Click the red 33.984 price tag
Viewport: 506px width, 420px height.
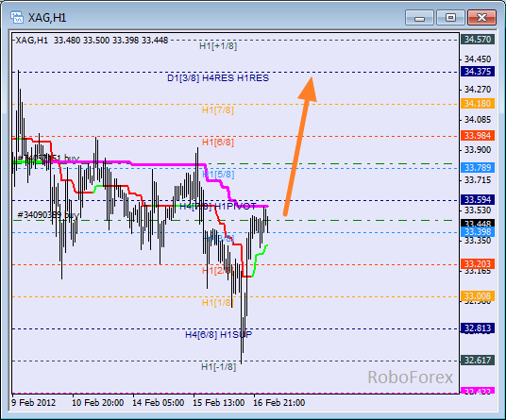[478, 136]
